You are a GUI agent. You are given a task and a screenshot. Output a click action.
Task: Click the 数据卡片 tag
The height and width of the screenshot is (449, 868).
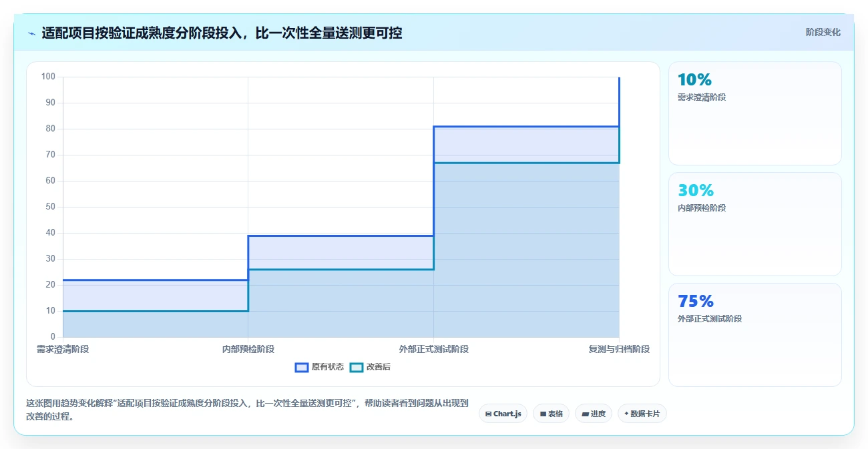point(642,414)
